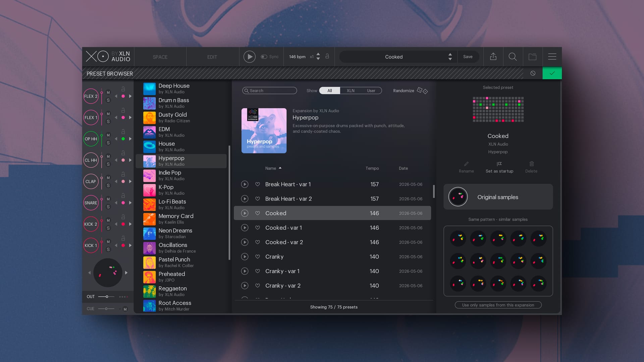Screen dimensions: 644x362
Task: Confirm preset with green checkmark button
Action: coord(552,73)
